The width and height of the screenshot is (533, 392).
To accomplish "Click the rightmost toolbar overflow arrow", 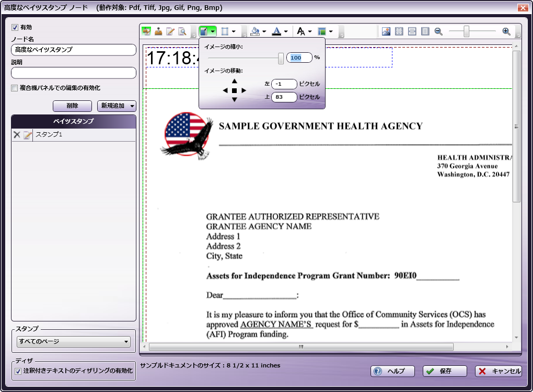I will click(518, 36).
